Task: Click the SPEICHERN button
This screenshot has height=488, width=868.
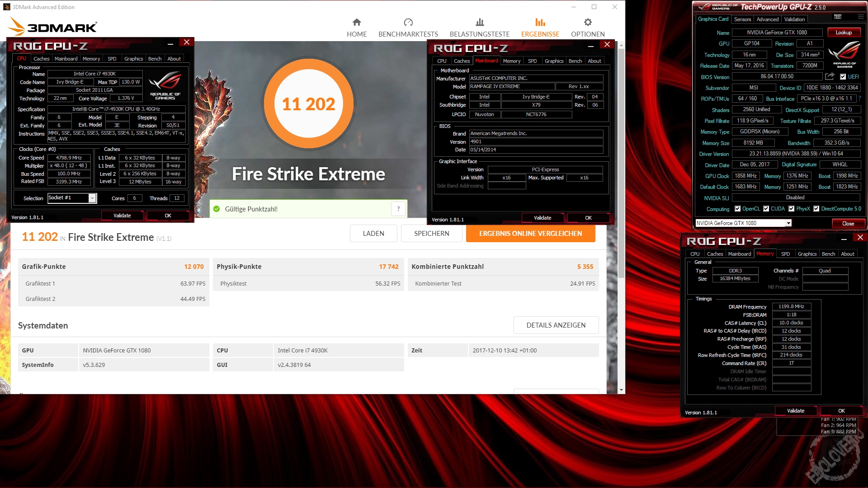Action: (x=432, y=234)
